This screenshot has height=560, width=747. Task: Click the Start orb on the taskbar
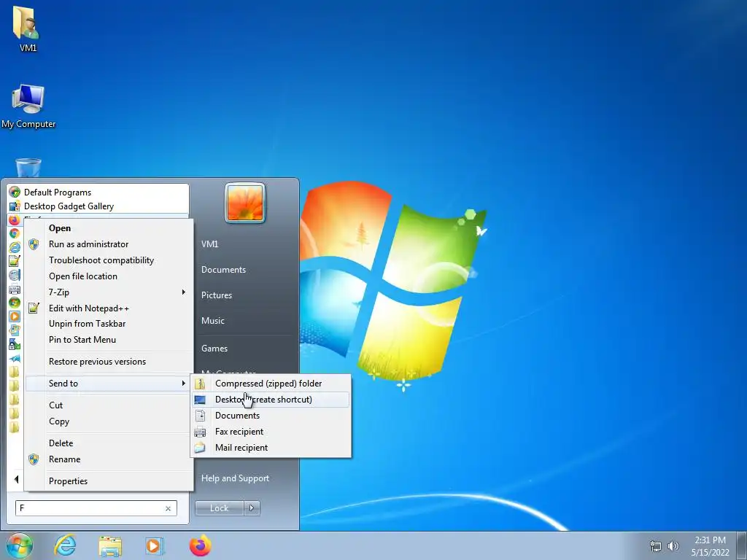click(20, 545)
